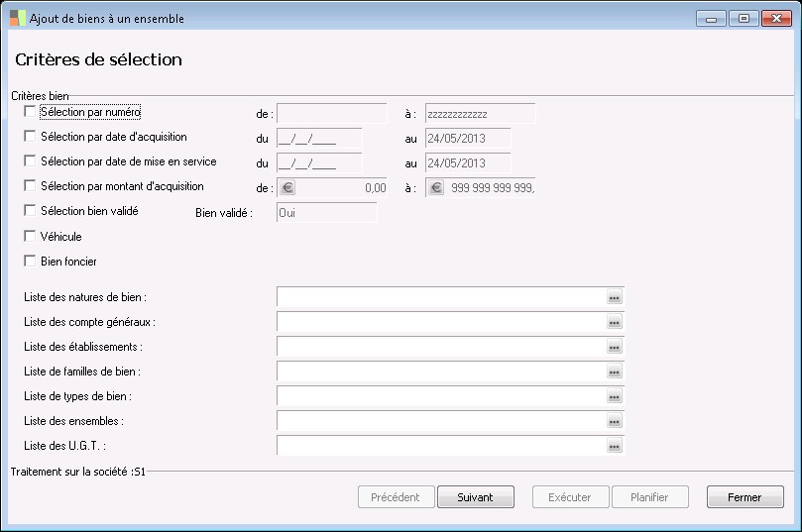Click acquisition date 'du' field
Viewport: 802px width, 532px height.
(x=319, y=138)
